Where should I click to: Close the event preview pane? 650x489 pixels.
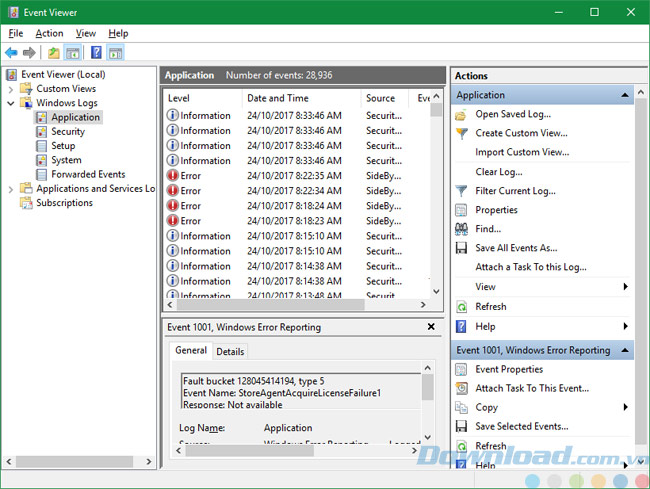tap(431, 326)
